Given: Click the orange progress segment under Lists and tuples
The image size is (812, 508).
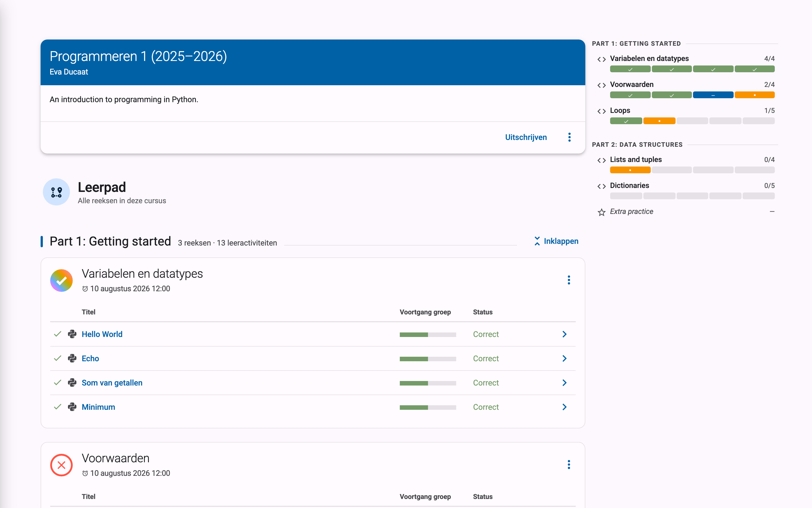Looking at the screenshot, I should [630, 170].
